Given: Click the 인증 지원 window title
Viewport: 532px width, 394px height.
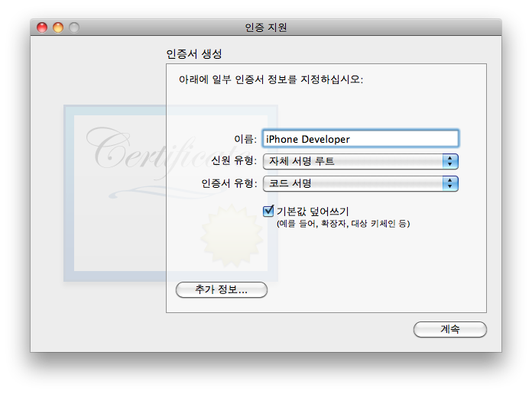Looking at the screenshot, I should pos(266,27).
